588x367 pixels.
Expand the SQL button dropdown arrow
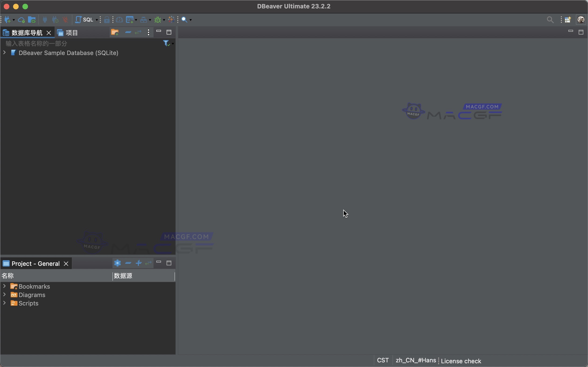[x=97, y=20]
